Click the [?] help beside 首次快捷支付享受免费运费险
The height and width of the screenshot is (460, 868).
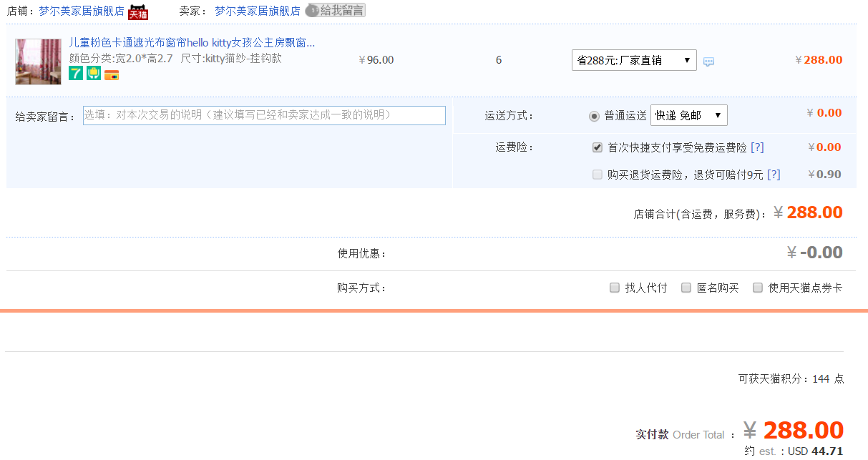click(x=757, y=147)
